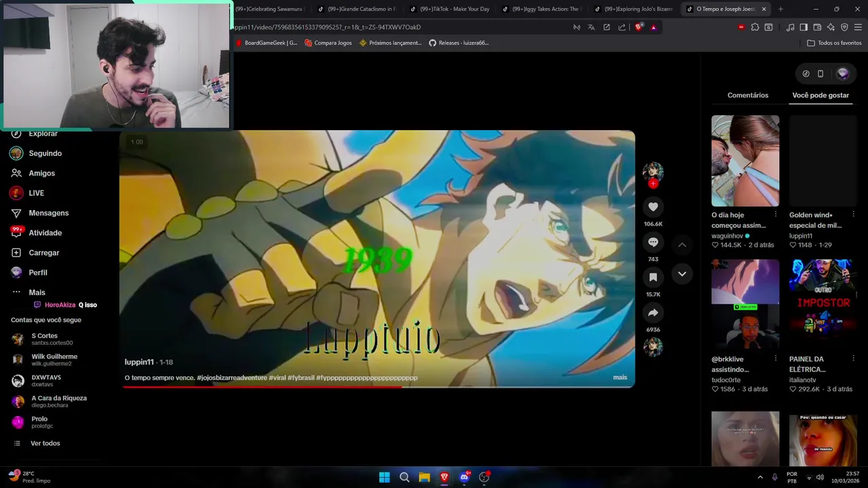Open the sound disc under share count
Viewport: 868px width, 488px height.
click(x=653, y=346)
